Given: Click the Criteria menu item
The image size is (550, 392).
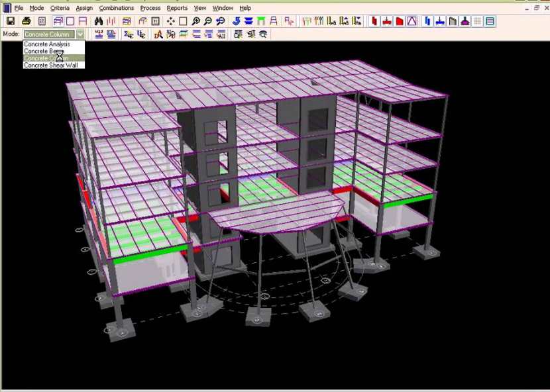Looking at the screenshot, I should click(60, 8).
